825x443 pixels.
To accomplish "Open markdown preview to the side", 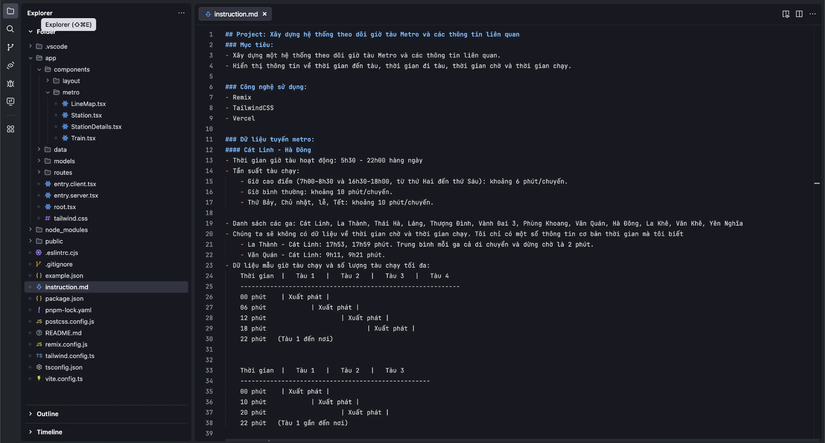I will (x=786, y=14).
